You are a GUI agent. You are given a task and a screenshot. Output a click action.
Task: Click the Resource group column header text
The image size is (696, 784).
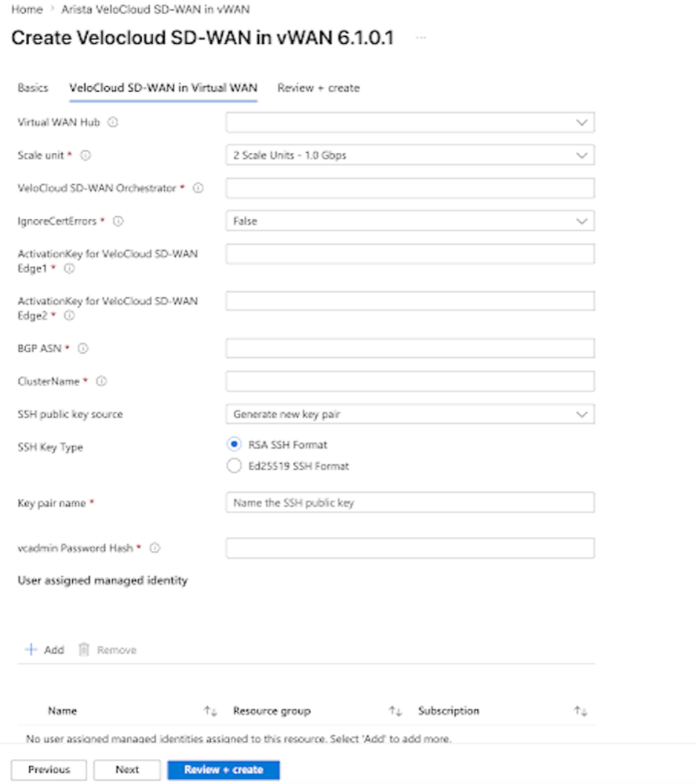point(272,710)
